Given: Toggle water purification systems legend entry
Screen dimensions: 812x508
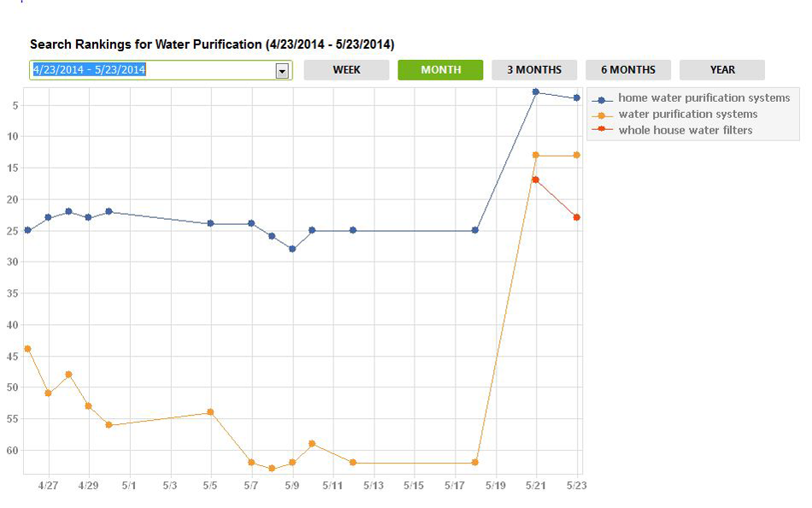Looking at the screenshot, I should pos(687,115).
